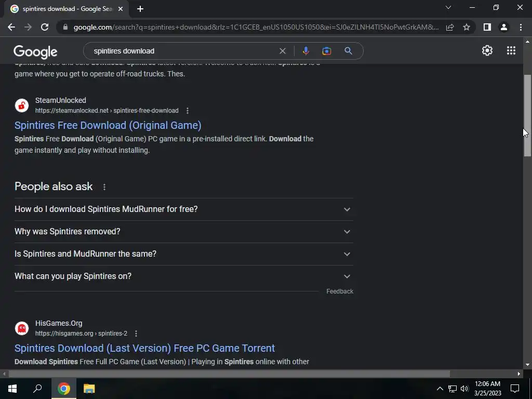Click the browser back arrow
Image resolution: width=532 pixels, height=399 pixels.
11,27
